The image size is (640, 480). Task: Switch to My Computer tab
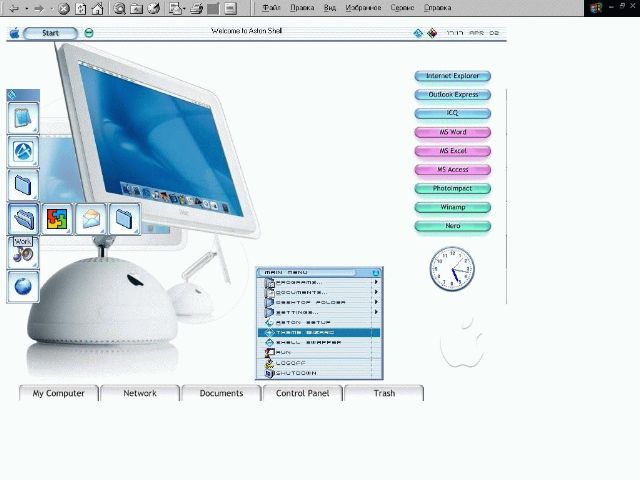click(x=59, y=393)
